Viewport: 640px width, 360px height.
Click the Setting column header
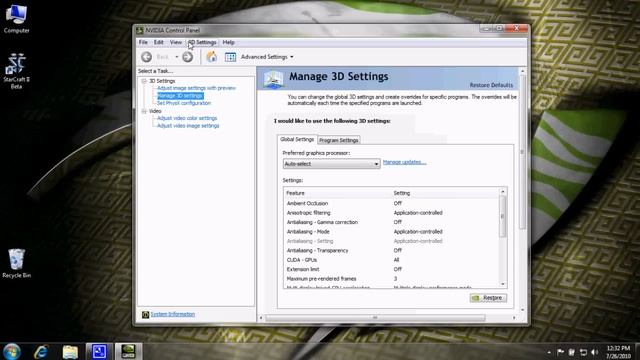click(445, 193)
